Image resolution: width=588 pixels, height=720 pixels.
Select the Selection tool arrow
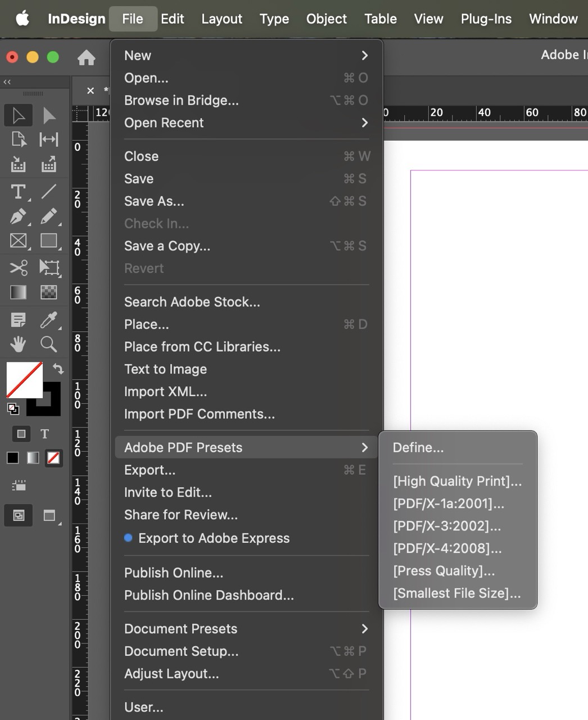[18, 115]
